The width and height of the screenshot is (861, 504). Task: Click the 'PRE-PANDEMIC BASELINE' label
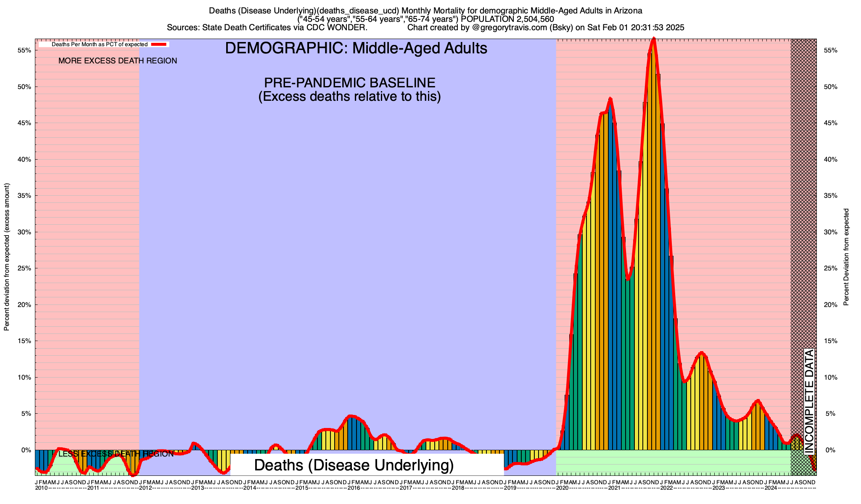(349, 82)
